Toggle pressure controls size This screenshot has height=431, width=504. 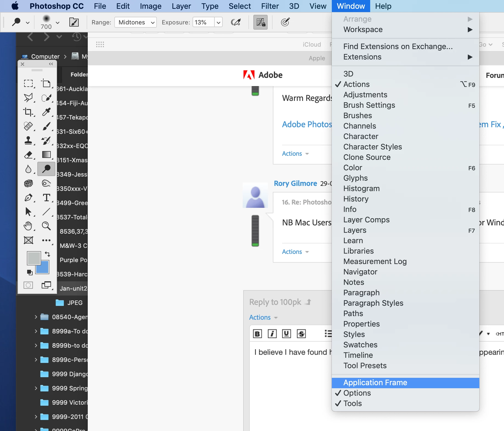285,22
